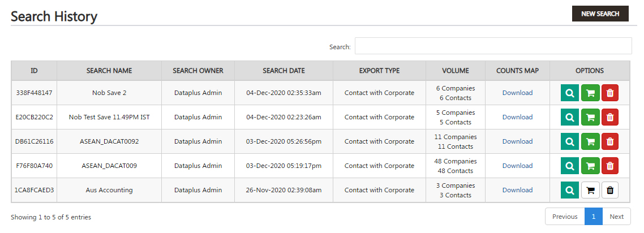Click cart icon in Nob Save 2 row
644x233 pixels.
[x=590, y=93]
